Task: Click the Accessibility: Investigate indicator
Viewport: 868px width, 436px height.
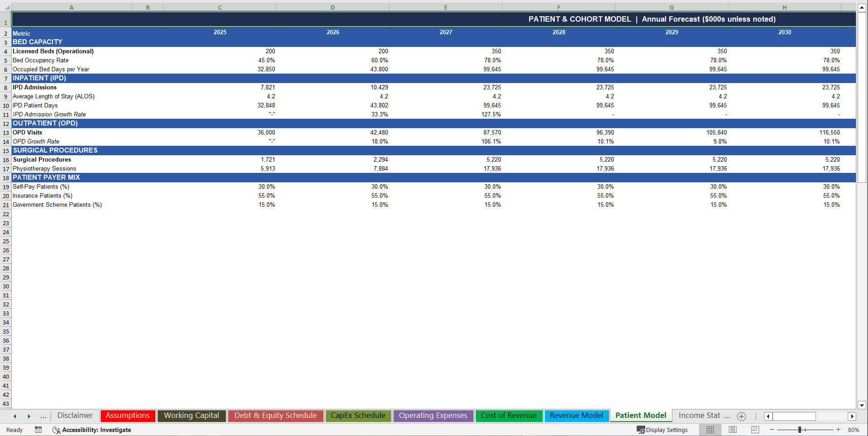Action: (x=92, y=430)
